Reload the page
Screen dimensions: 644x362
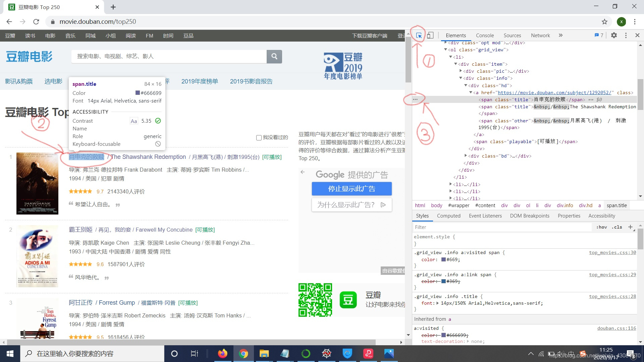point(36,21)
